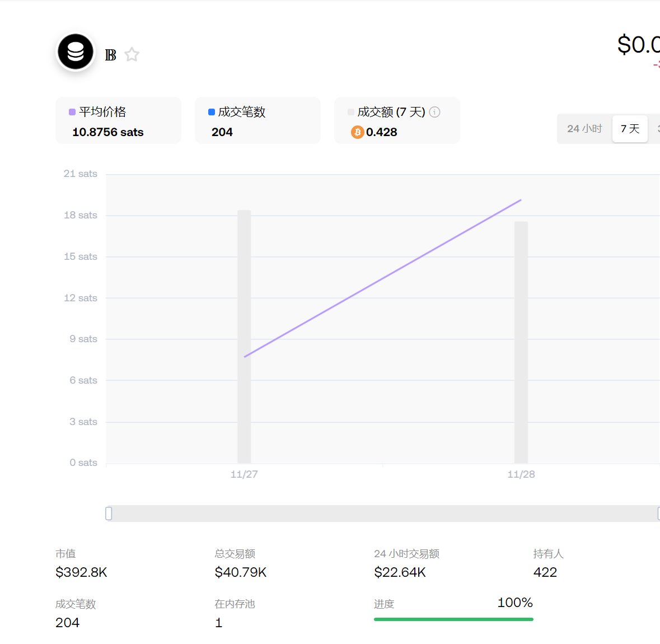This screenshot has height=644, width=660.
Task: Click the 10.8756 sats average price value
Action: [x=107, y=132]
